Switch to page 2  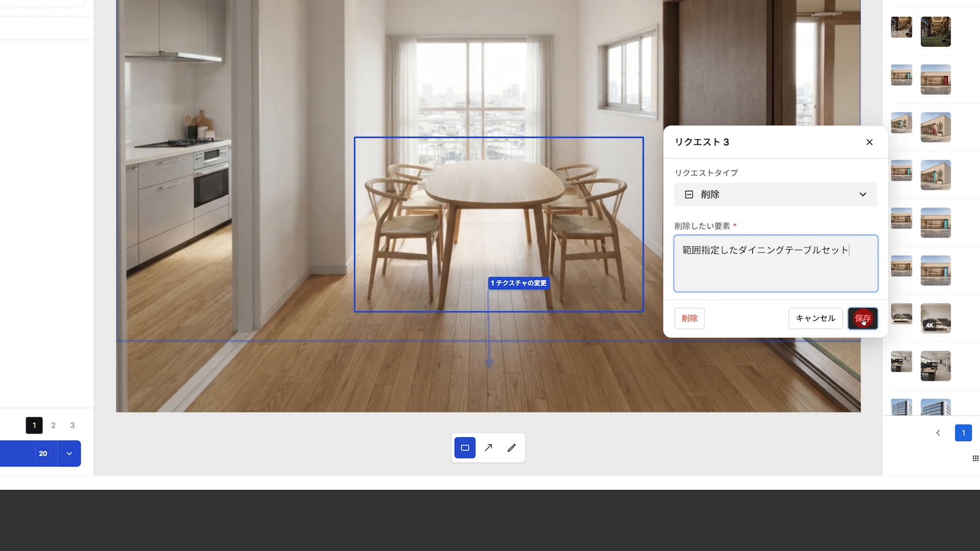[53, 425]
